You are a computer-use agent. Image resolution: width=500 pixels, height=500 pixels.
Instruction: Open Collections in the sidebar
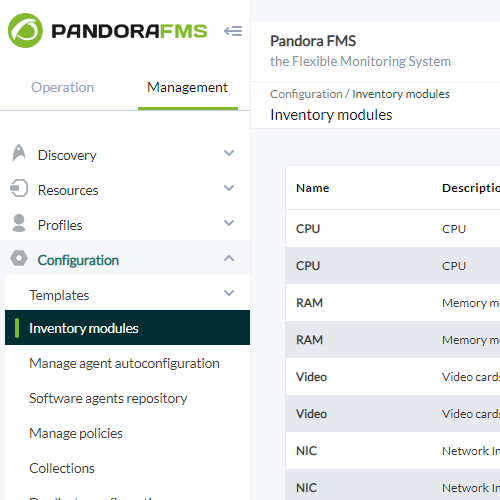point(62,468)
